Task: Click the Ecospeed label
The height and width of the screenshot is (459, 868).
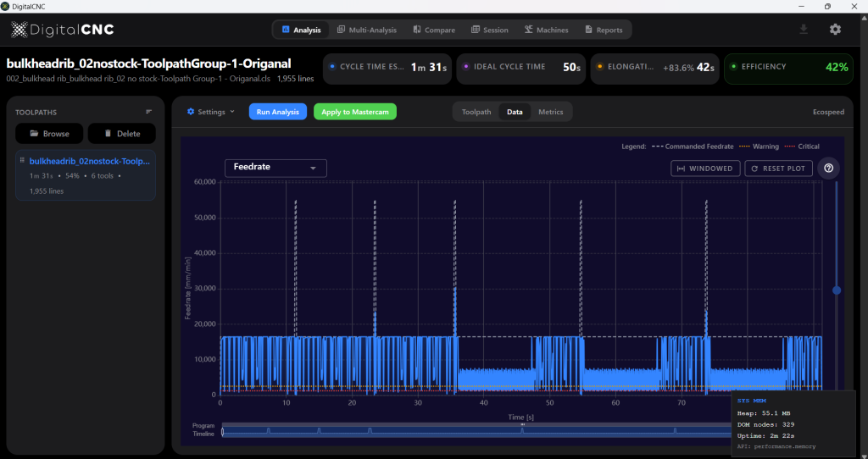Action: coord(828,112)
